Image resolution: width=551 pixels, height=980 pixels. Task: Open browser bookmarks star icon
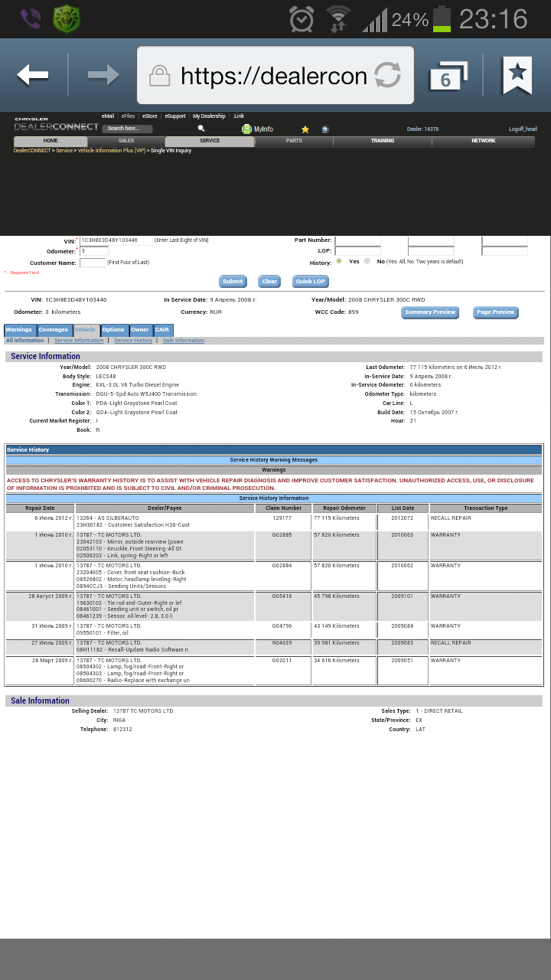[x=517, y=75]
